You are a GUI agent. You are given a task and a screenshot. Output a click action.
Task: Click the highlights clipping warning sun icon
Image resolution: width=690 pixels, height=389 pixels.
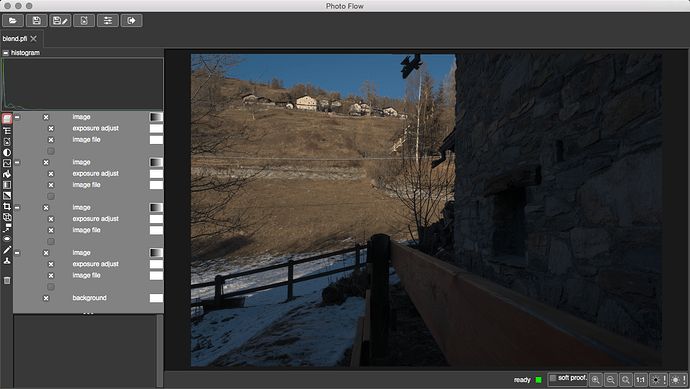point(679,379)
